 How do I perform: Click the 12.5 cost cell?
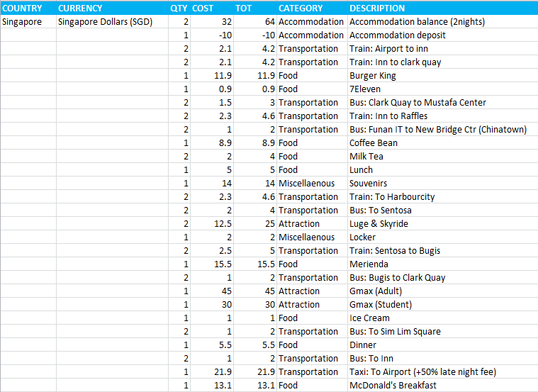[212, 223]
